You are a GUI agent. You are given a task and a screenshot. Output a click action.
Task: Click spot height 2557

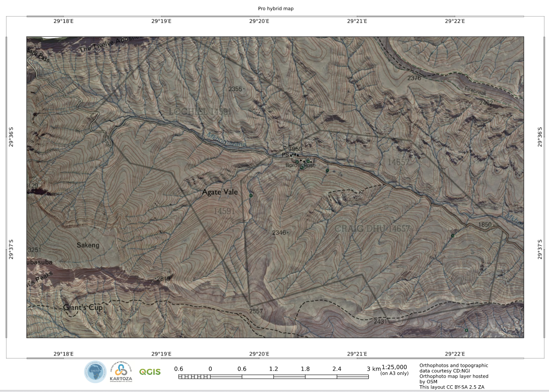point(256,311)
